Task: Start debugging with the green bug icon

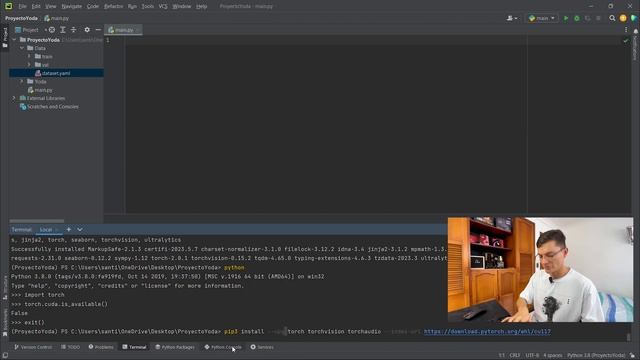Action: (x=577, y=18)
